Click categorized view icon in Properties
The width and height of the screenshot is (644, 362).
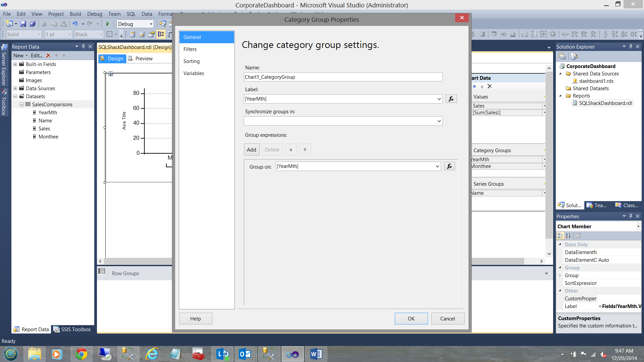(x=560, y=236)
